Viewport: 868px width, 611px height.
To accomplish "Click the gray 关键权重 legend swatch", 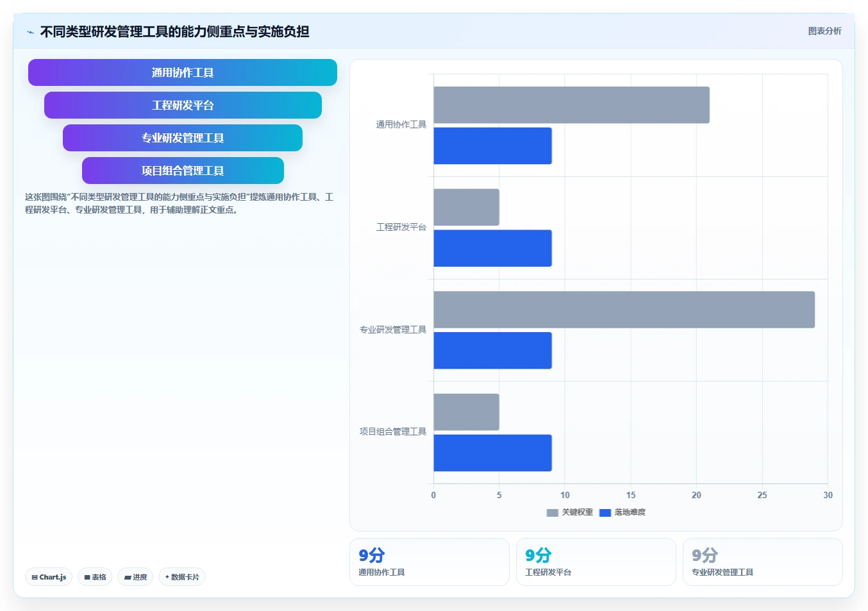I will 552,513.
